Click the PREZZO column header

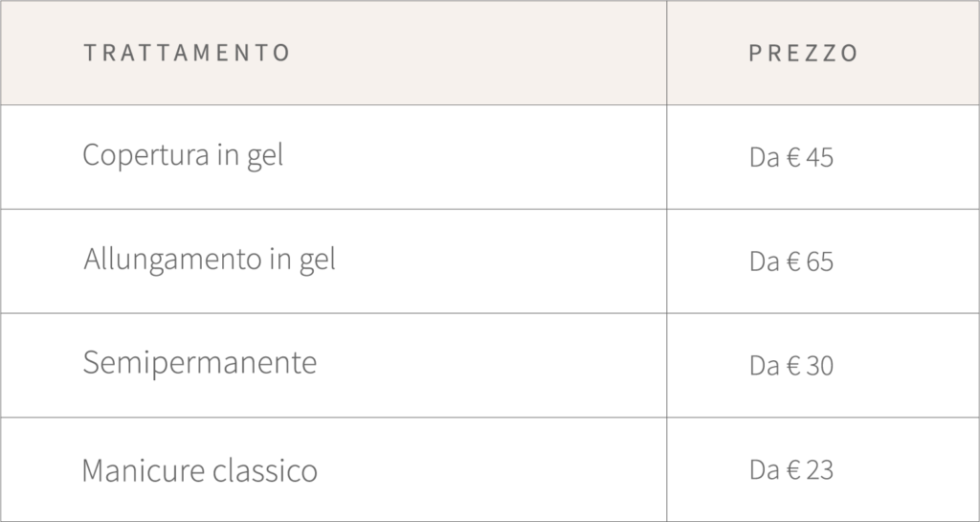803,53
